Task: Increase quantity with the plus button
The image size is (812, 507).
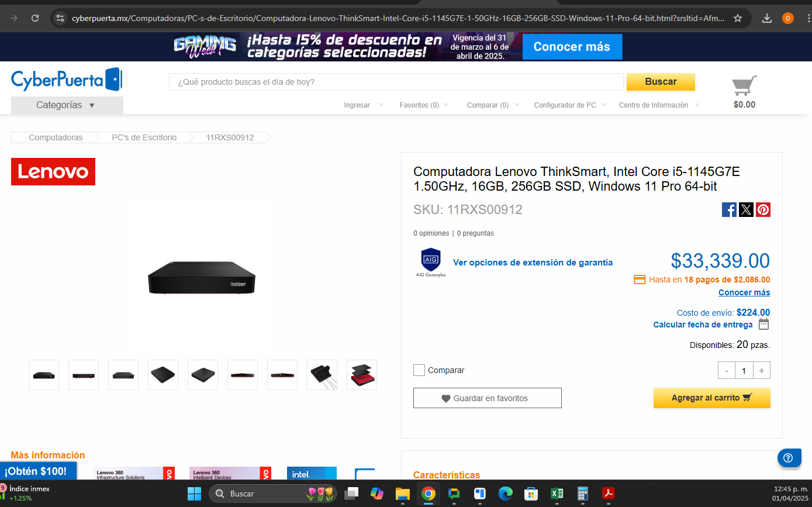Action: [761, 370]
